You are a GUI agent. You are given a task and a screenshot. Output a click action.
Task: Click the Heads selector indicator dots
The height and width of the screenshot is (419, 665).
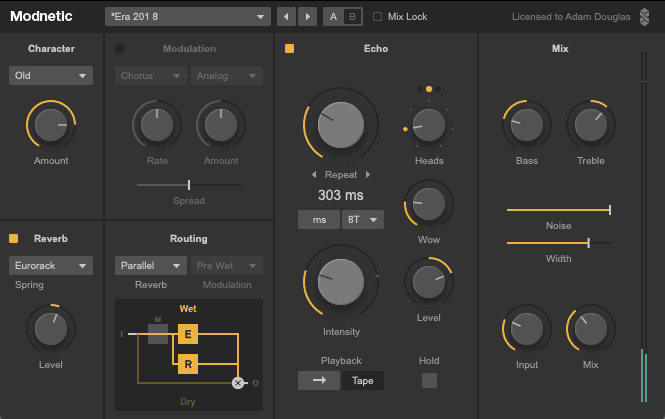click(429, 89)
